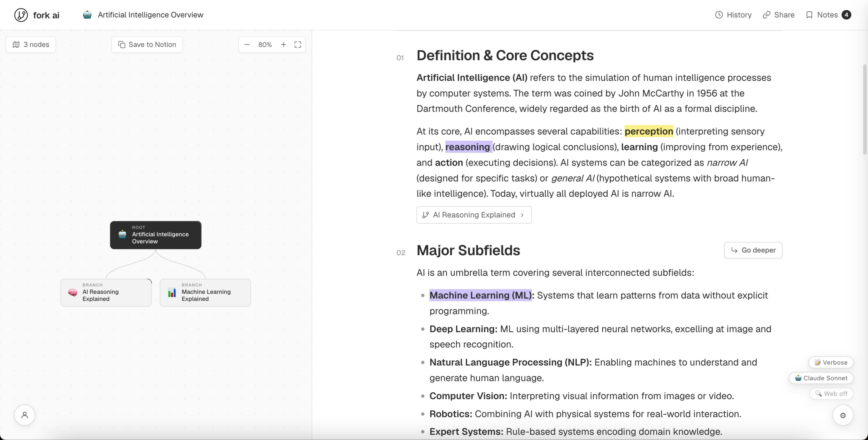Open the AI Reasoning Explained branch link
The image size is (868, 440).
point(474,215)
